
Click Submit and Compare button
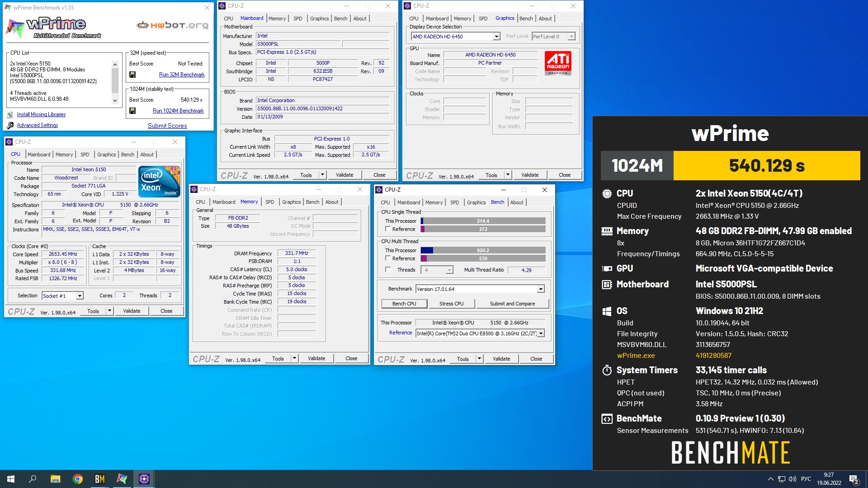pyautogui.click(x=512, y=304)
